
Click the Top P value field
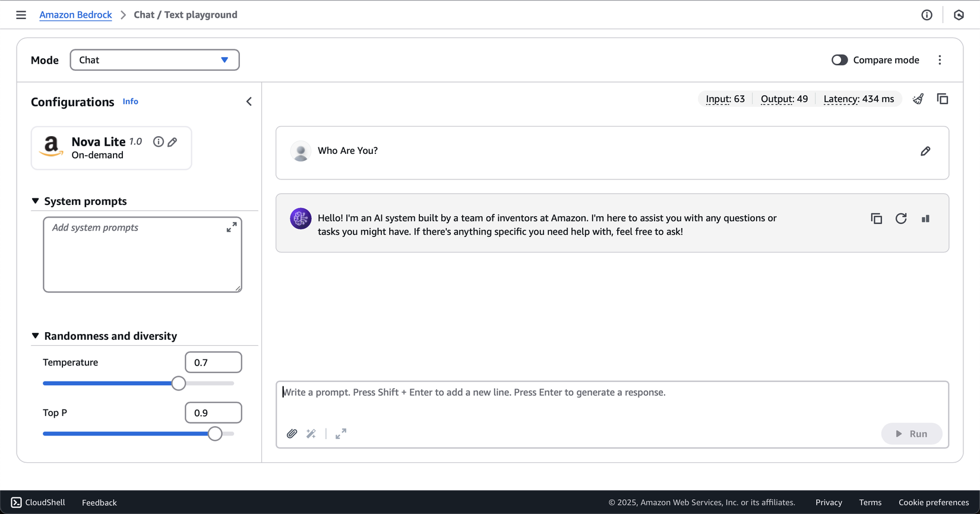[x=213, y=413]
